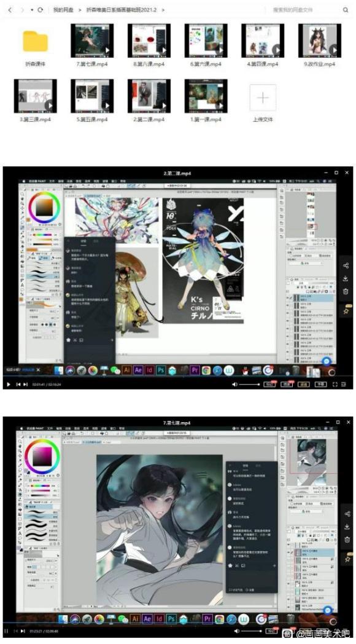Open the history dropdown arrow next to refresh
356x644 pixels.
[x=32, y=9]
